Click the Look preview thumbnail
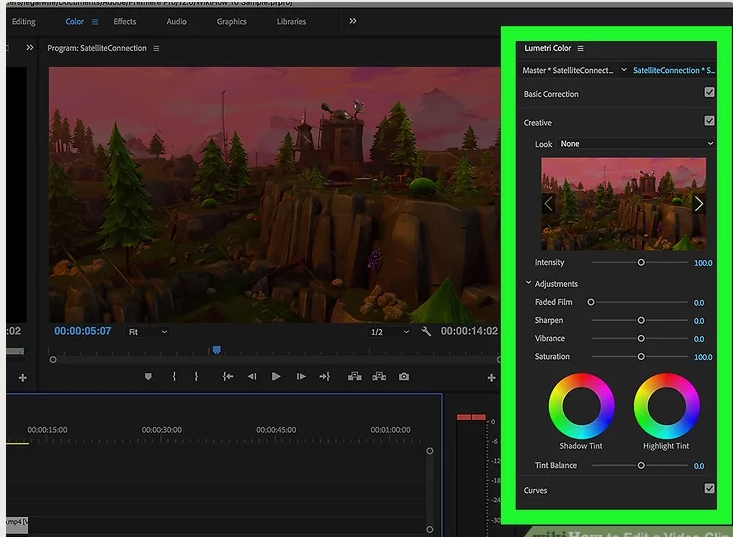 click(x=624, y=204)
